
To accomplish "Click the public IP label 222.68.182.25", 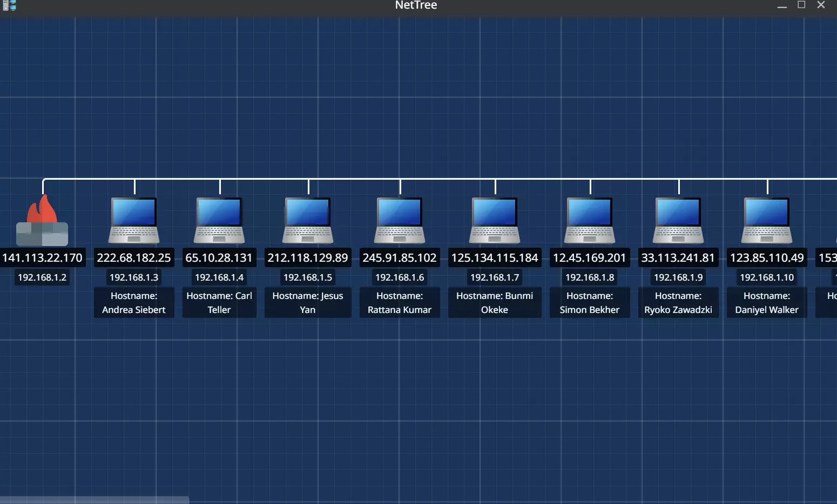I will (x=134, y=258).
